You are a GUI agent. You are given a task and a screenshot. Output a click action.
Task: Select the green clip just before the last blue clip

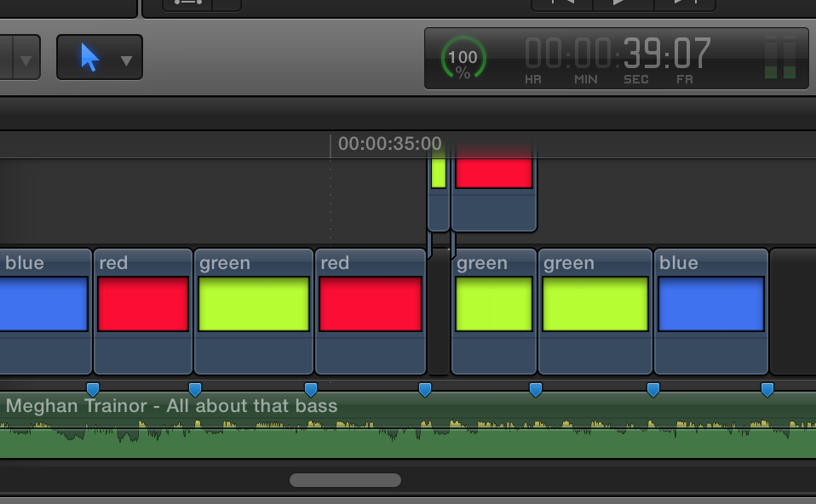(595, 311)
